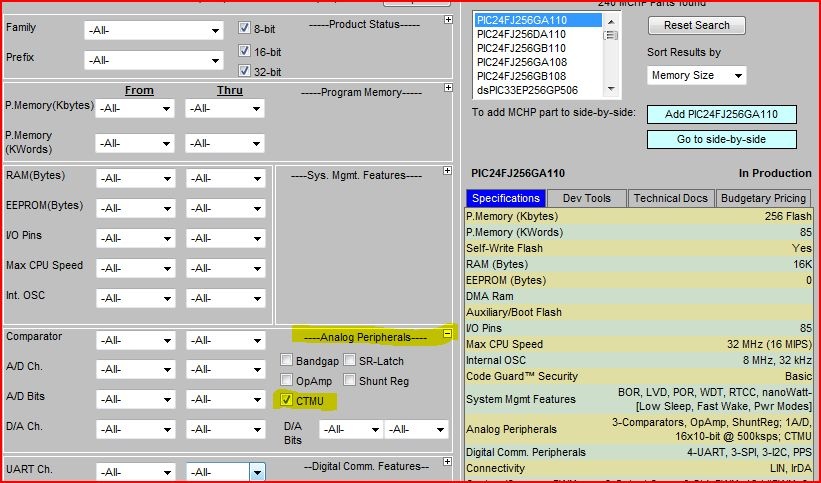Open A/D Bits Thru dropdown
The height and width of the screenshot is (483, 821).
click(226, 399)
